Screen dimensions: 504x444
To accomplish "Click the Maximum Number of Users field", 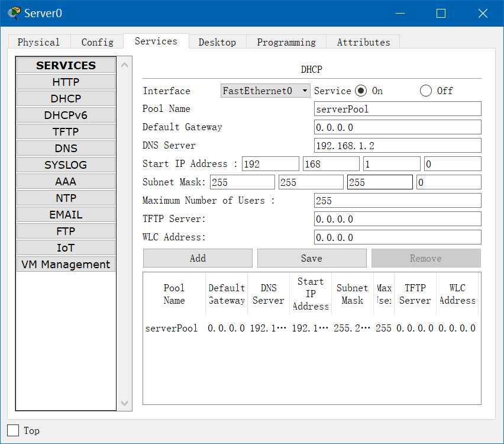I will click(x=398, y=201).
